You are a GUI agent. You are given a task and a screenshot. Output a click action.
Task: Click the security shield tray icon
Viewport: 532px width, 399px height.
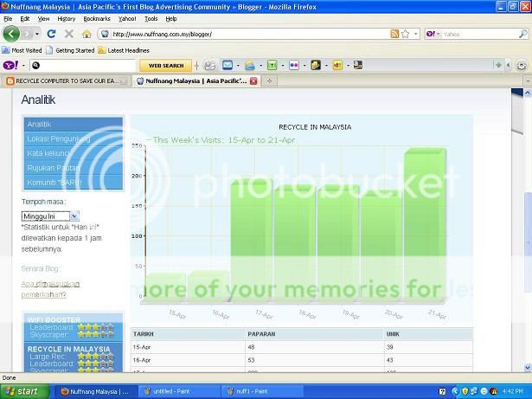click(x=465, y=391)
